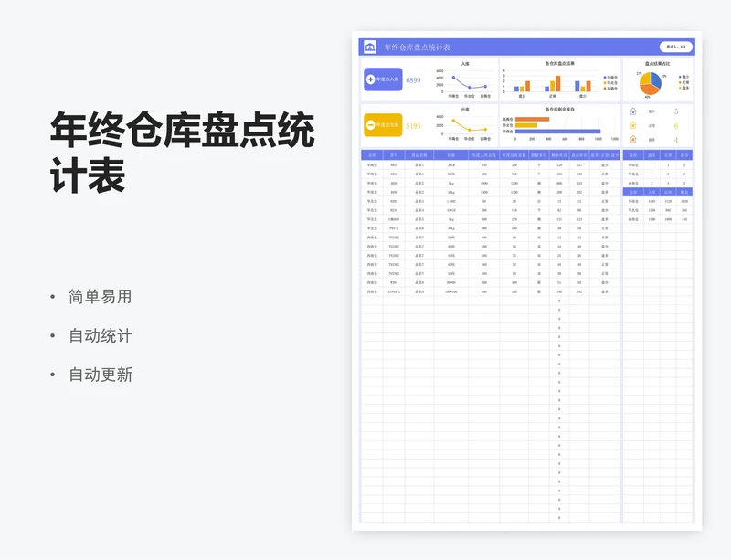Click the warehouse logo icon in the blue header
This screenshot has height=560, width=731.
click(370, 48)
